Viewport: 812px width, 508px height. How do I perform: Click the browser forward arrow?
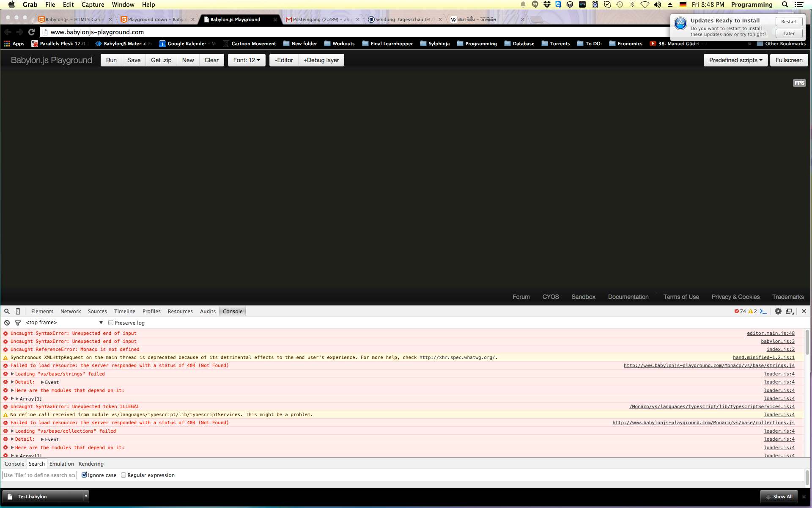pos(19,32)
